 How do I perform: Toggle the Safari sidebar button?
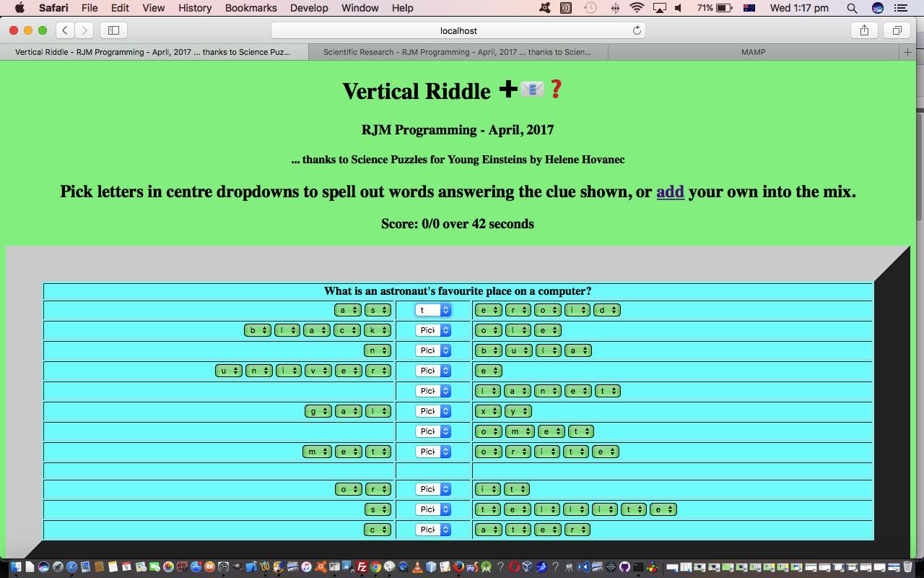tap(113, 30)
